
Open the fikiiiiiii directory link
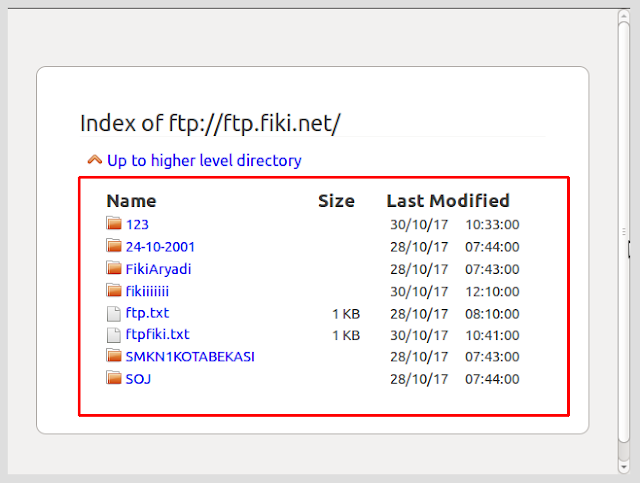(x=147, y=291)
